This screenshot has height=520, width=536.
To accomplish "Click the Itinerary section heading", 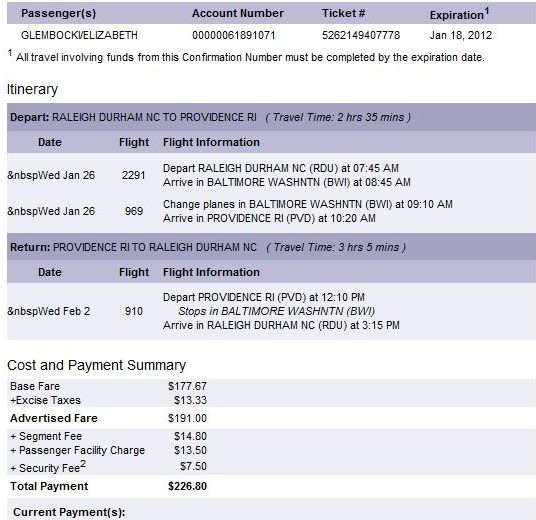I will [x=32, y=89].
